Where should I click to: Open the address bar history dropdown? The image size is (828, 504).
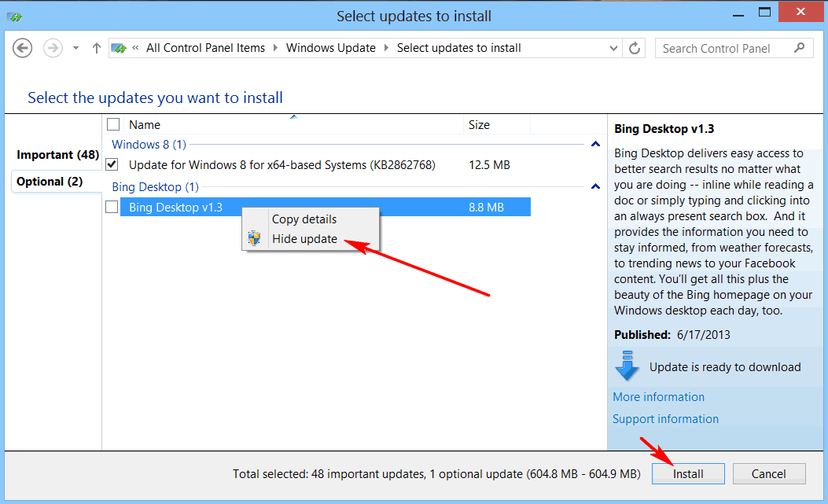[613, 48]
